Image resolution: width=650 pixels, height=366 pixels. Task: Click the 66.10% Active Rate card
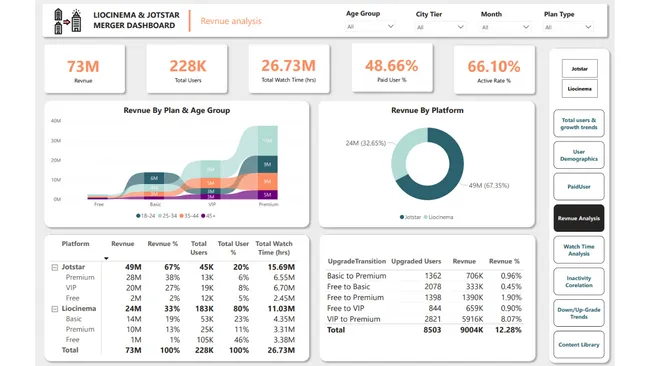click(x=494, y=69)
